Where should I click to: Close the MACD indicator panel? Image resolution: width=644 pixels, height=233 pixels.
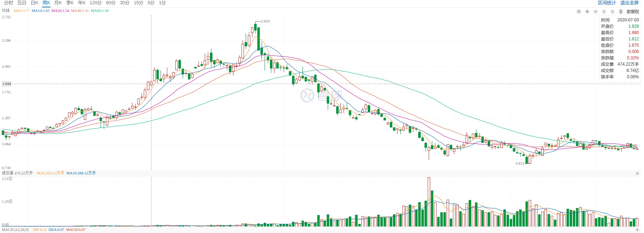coord(637,230)
